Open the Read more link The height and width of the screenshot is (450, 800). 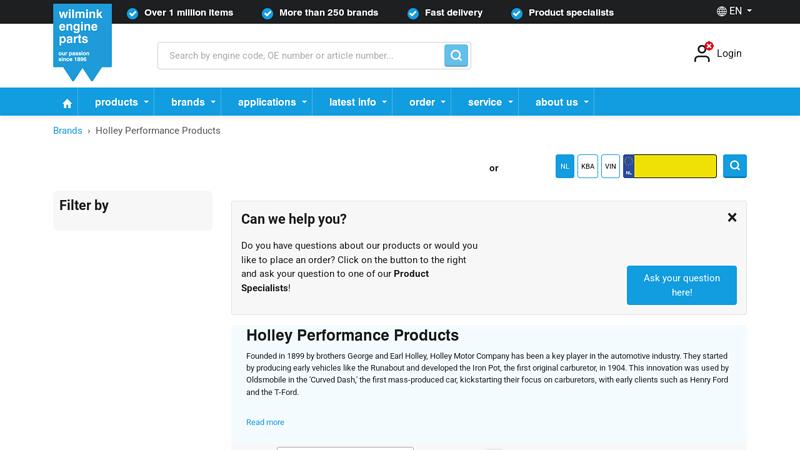coord(265,422)
